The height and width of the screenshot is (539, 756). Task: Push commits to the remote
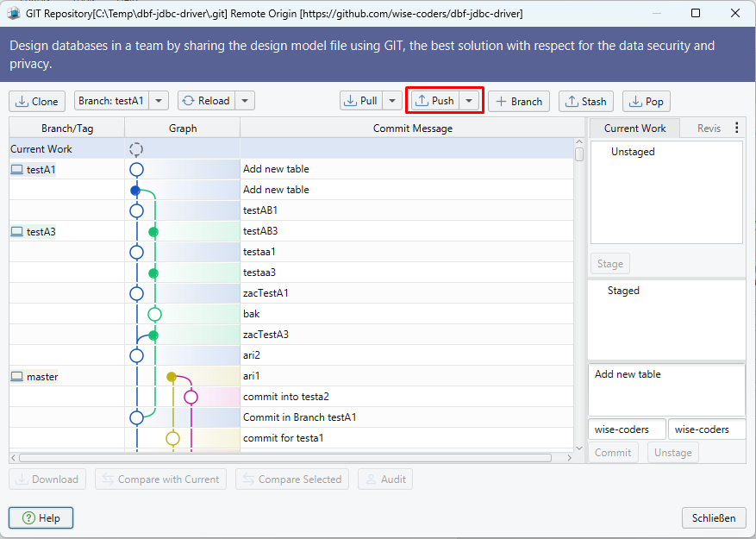tap(434, 101)
